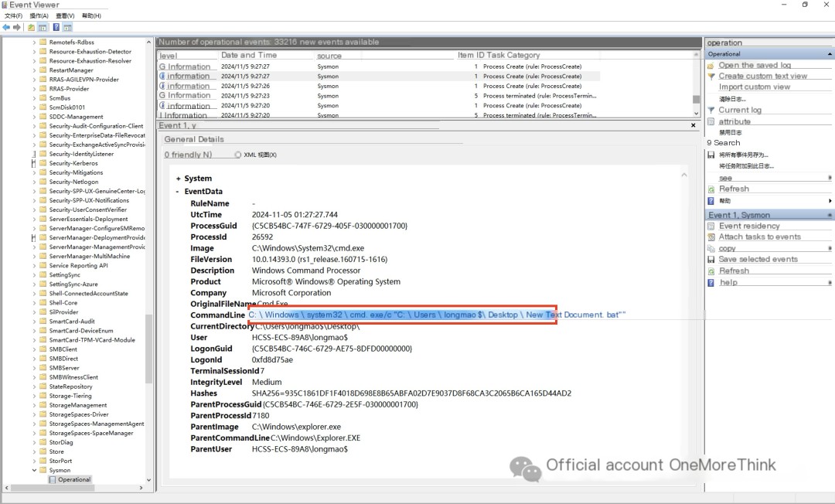
Task: Click the log icon of Sysmon Operational
Action: click(53, 479)
